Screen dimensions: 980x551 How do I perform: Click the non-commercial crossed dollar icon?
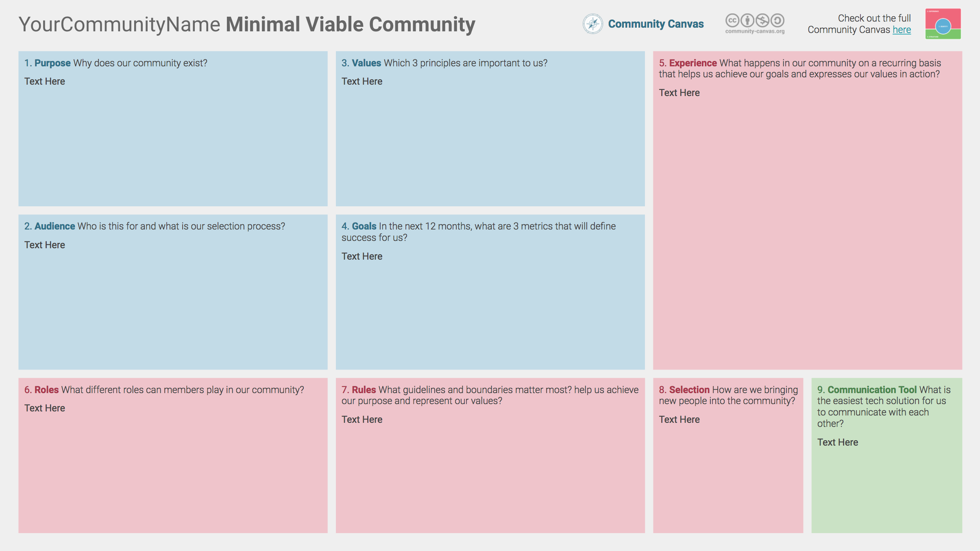(x=762, y=20)
